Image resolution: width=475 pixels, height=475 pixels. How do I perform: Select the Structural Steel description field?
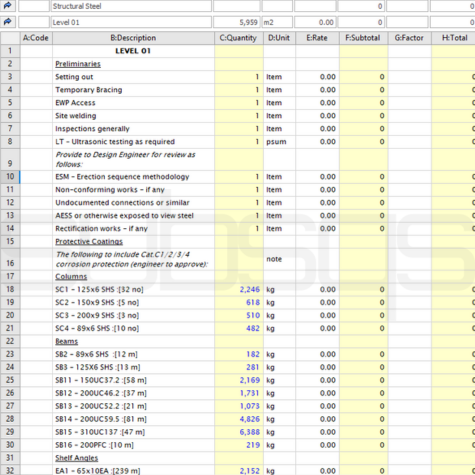click(x=131, y=6)
